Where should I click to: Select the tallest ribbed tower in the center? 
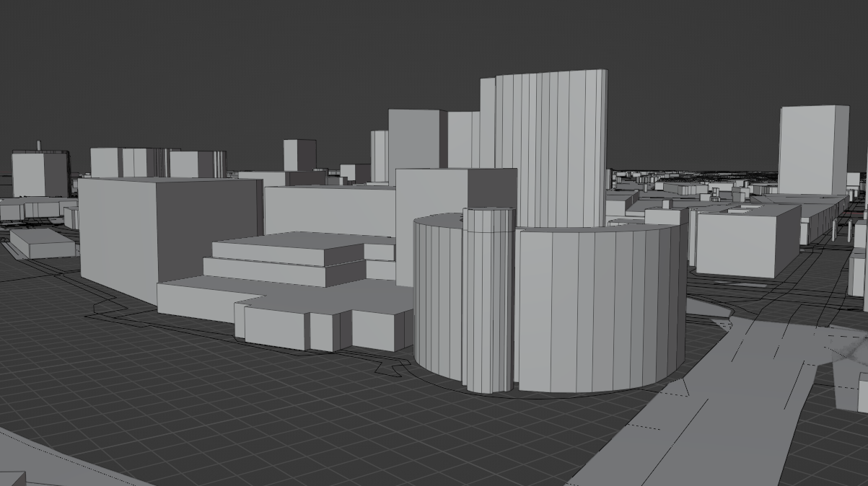click(x=552, y=148)
